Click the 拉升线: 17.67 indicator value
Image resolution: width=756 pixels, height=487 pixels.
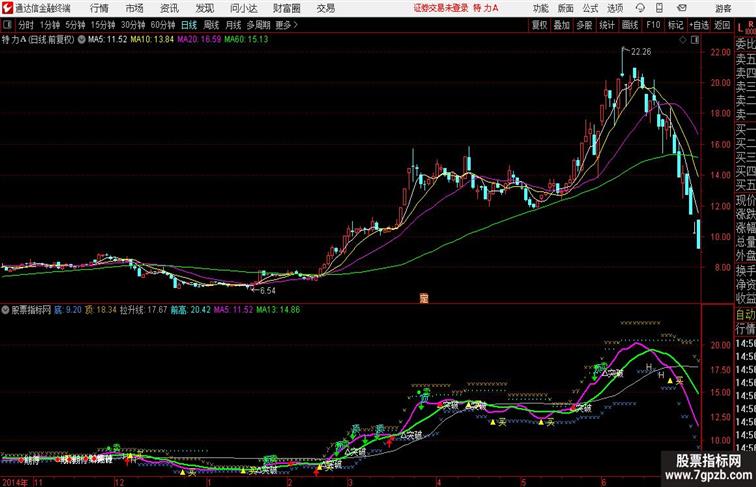click(x=144, y=310)
